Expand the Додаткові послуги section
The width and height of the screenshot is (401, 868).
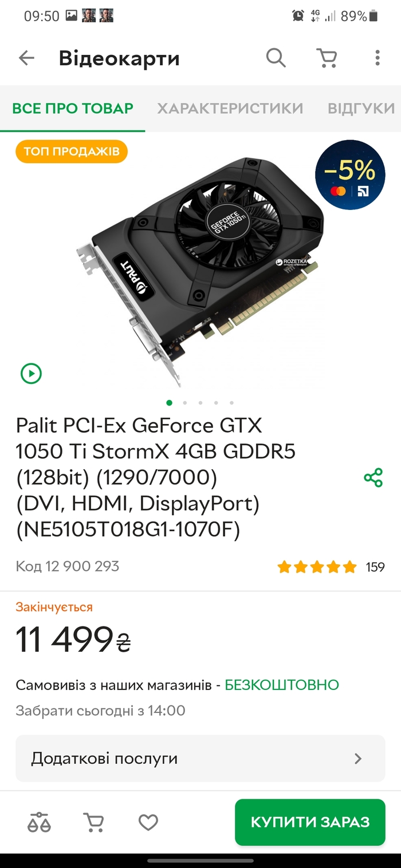[x=200, y=758]
